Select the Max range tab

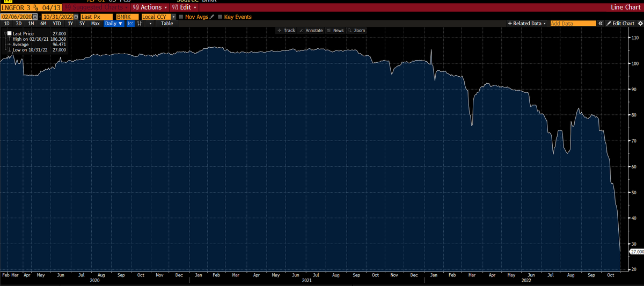point(96,24)
